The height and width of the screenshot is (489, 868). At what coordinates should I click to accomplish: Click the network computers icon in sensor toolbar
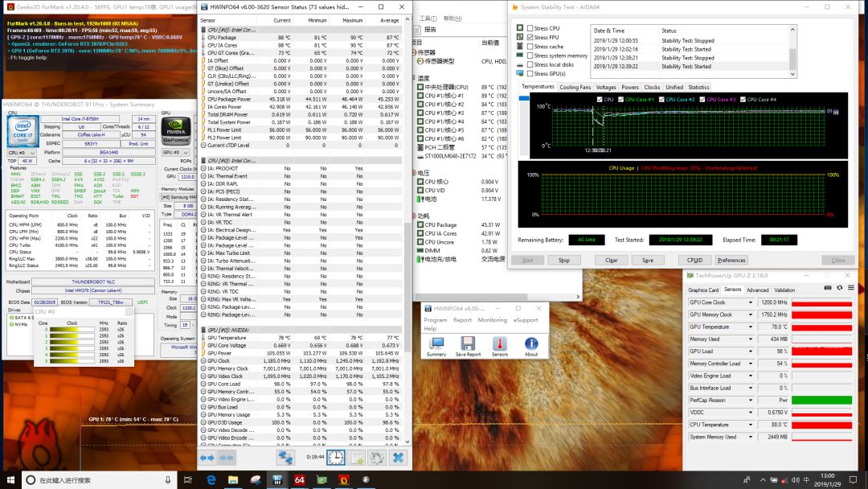tap(285, 457)
